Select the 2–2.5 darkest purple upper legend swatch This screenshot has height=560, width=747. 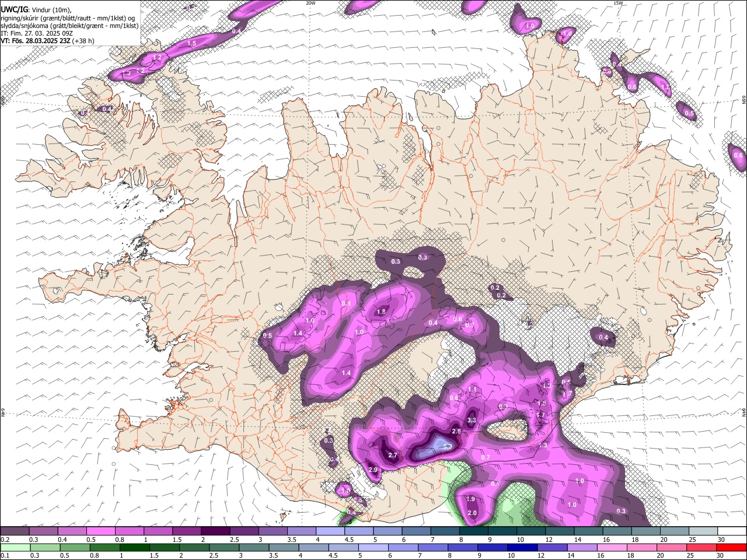pyautogui.click(x=215, y=531)
